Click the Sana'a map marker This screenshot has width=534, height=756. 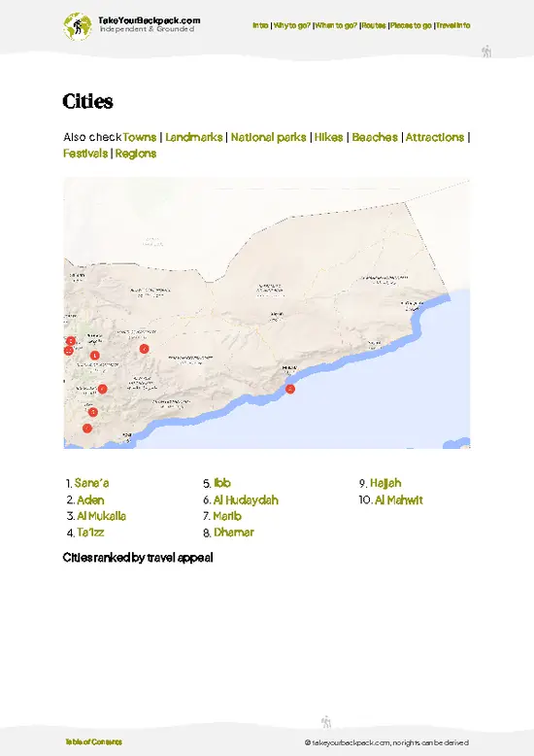coord(95,356)
